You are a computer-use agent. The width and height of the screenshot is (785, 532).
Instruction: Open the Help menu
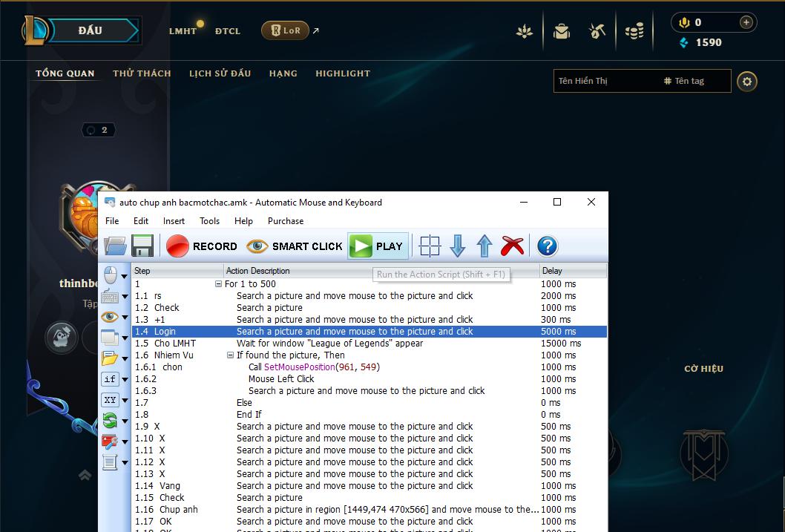tap(243, 220)
